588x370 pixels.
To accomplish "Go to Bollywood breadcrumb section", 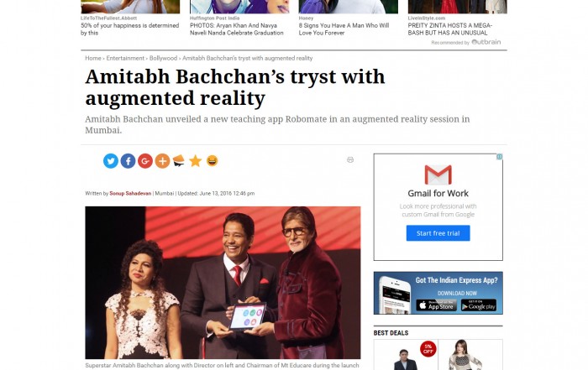I will 163,58.
